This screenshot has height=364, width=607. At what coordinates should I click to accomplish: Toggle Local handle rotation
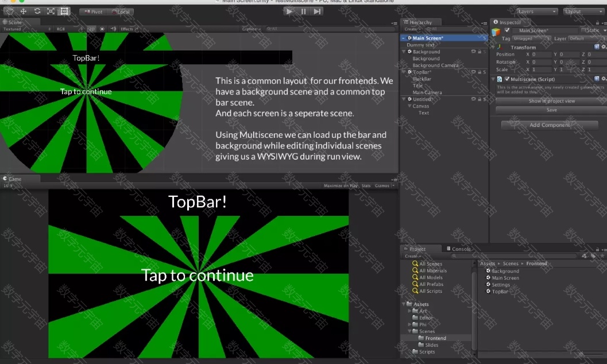point(121,11)
